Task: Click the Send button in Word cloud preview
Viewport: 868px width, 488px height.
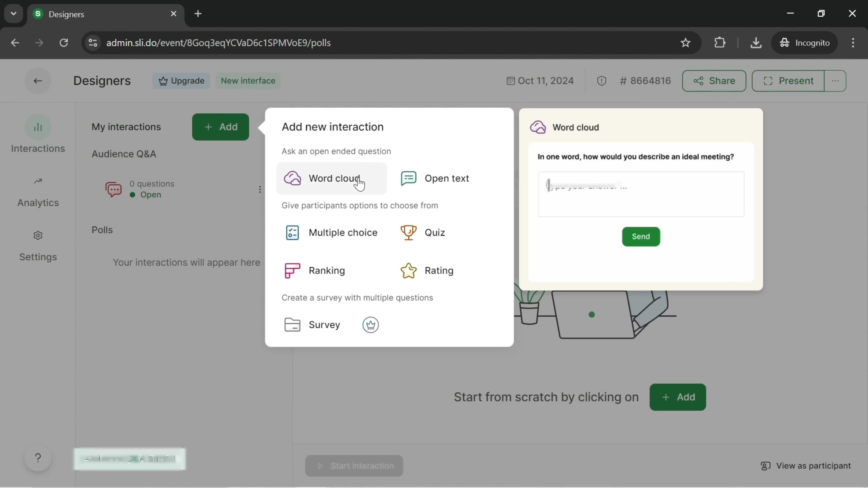Action: pyautogui.click(x=641, y=237)
